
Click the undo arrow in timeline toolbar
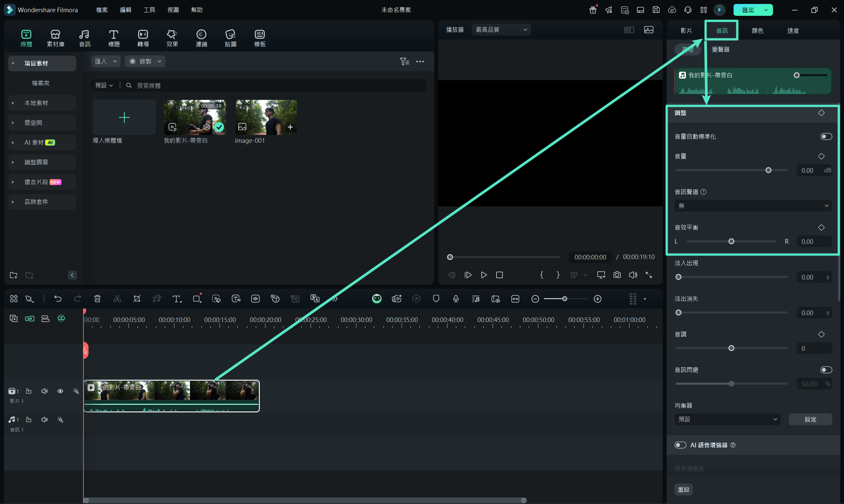[58, 299]
